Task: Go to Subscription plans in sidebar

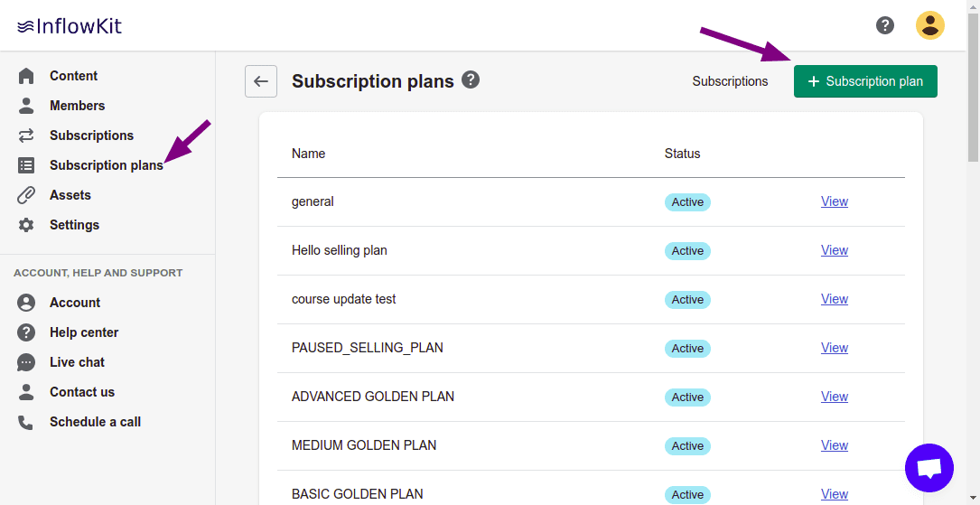Action: point(106,165)
